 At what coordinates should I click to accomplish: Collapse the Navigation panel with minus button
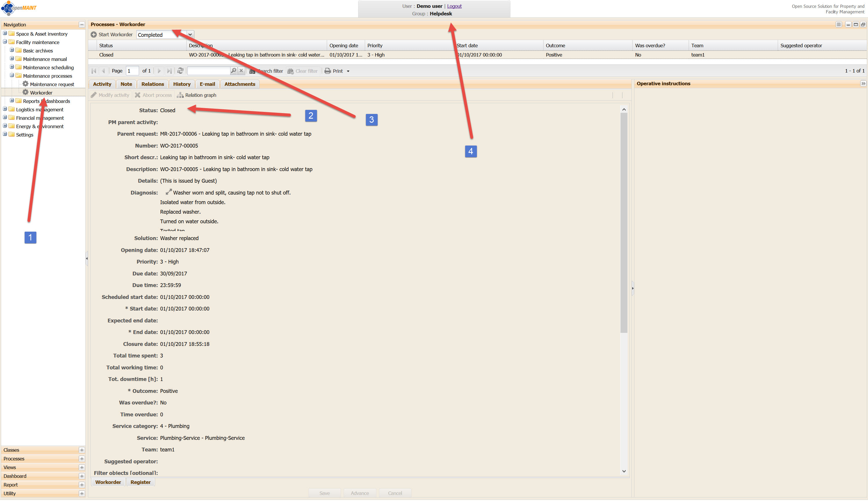tap(82, 25)
